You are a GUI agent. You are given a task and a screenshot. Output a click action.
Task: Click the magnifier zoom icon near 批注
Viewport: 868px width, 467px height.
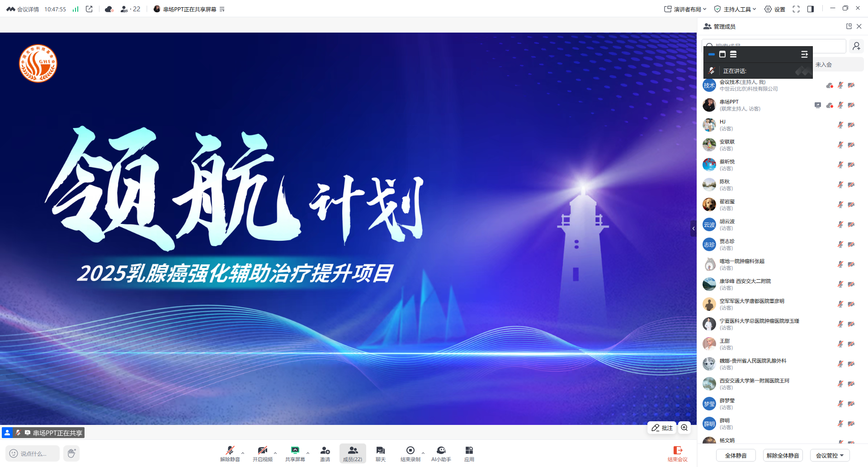(684, 428)
